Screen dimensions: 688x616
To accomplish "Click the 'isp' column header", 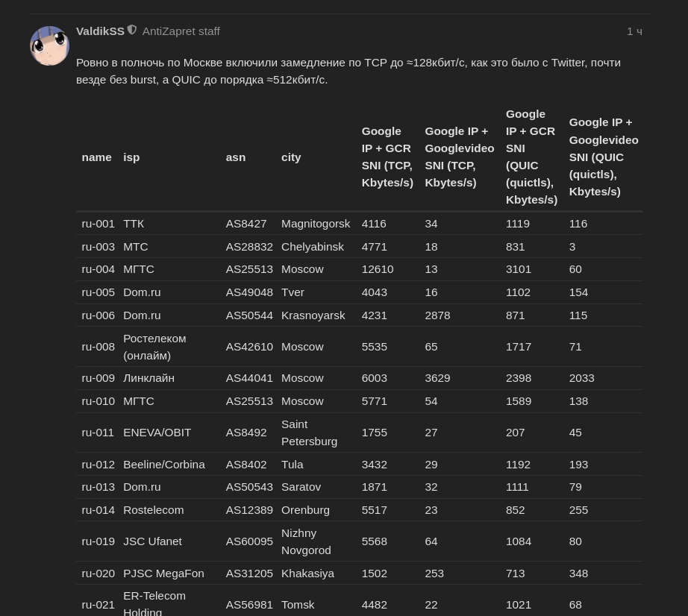I will click(131, 157).
